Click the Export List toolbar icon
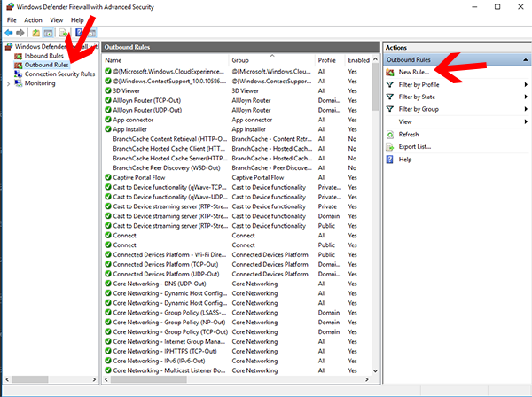The height and width of the screenshot is (397, 532). (63, 33)
